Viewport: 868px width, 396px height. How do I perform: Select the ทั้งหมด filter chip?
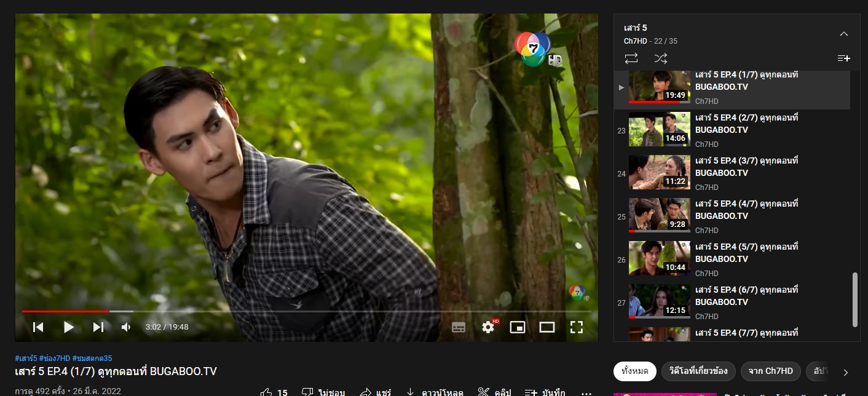(x=635, y=371)
